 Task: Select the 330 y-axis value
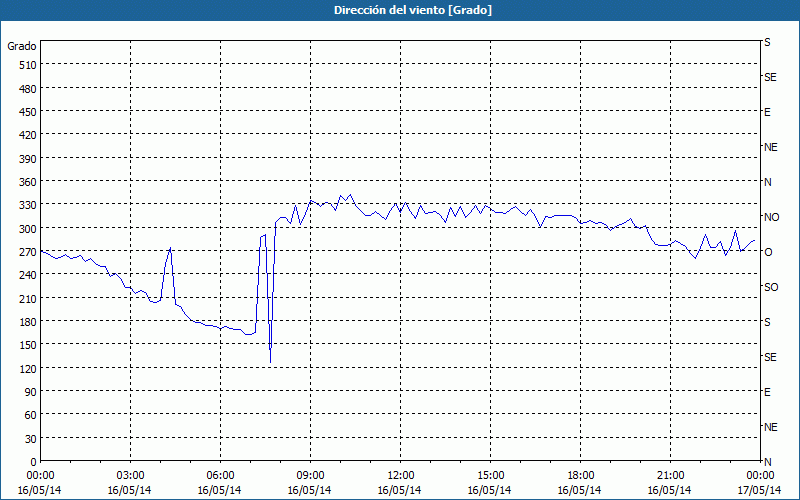(x=28, y=205)
